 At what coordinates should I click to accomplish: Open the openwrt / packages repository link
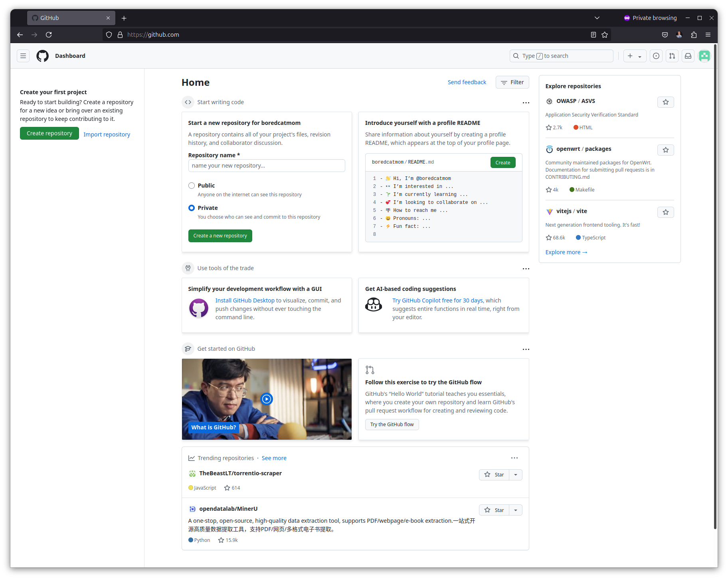[584, 149]
